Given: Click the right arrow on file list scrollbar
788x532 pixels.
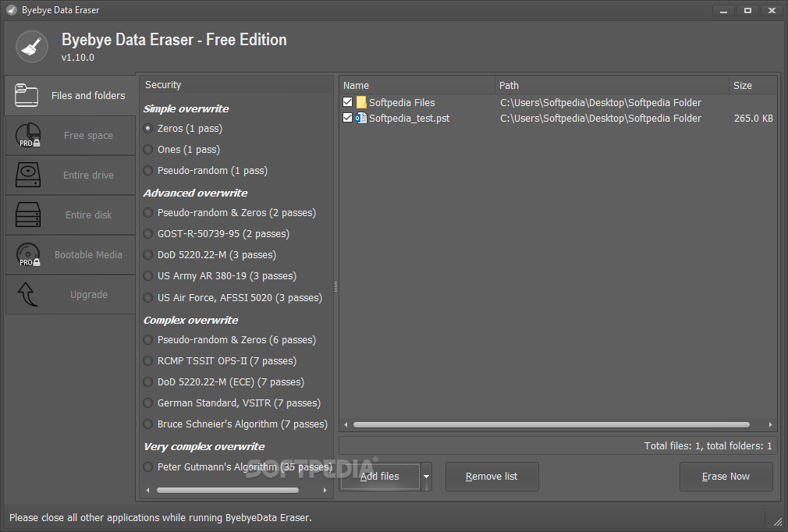Looking at the screenshot, I should [771, 424].
